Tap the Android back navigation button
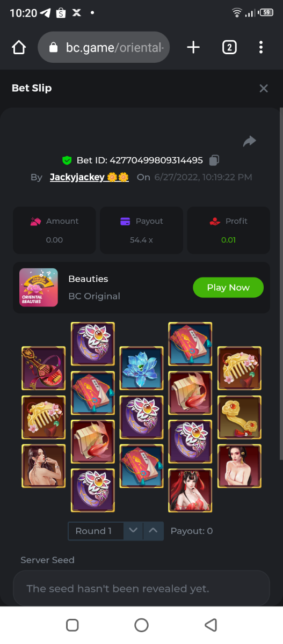 click(211, 625)
